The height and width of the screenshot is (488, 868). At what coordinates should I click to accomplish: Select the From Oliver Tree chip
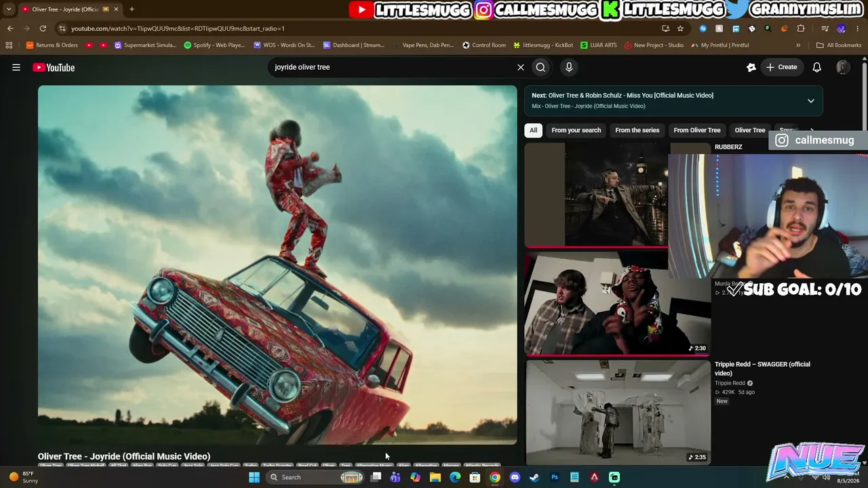point(697,130)
